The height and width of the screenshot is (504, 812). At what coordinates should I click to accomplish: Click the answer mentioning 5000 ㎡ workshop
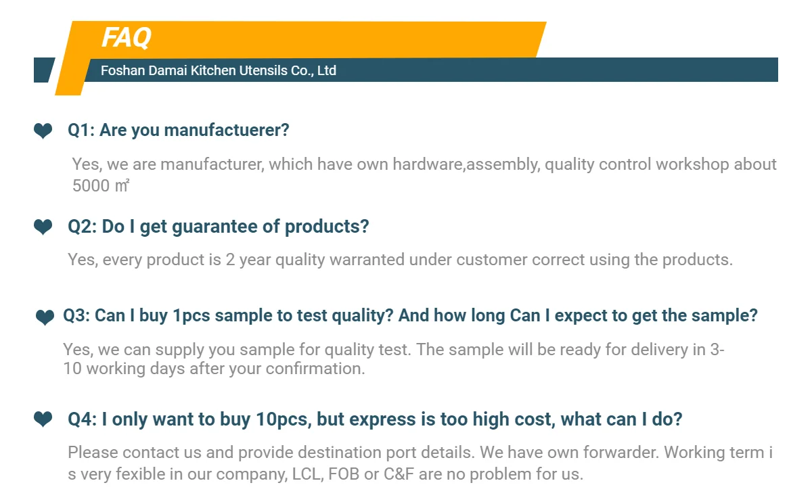click(424, 175)
